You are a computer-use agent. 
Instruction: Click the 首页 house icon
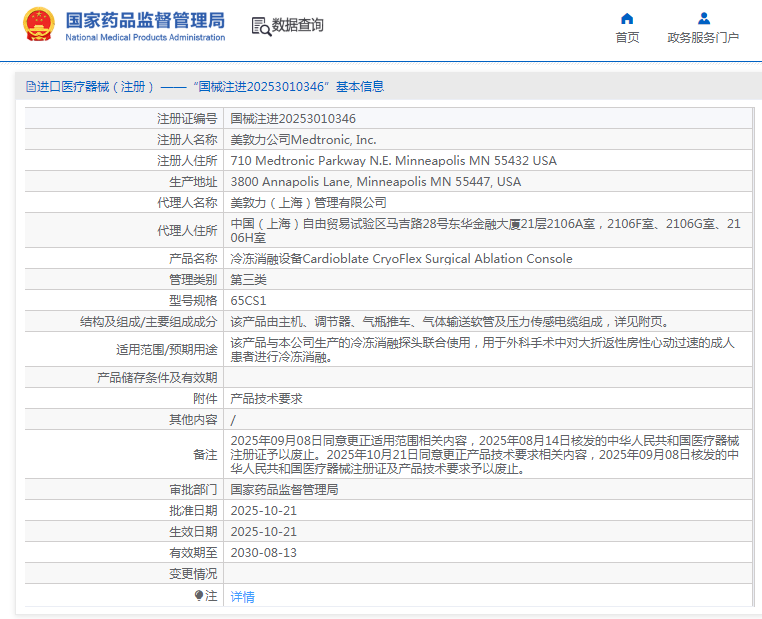point(627,18)
